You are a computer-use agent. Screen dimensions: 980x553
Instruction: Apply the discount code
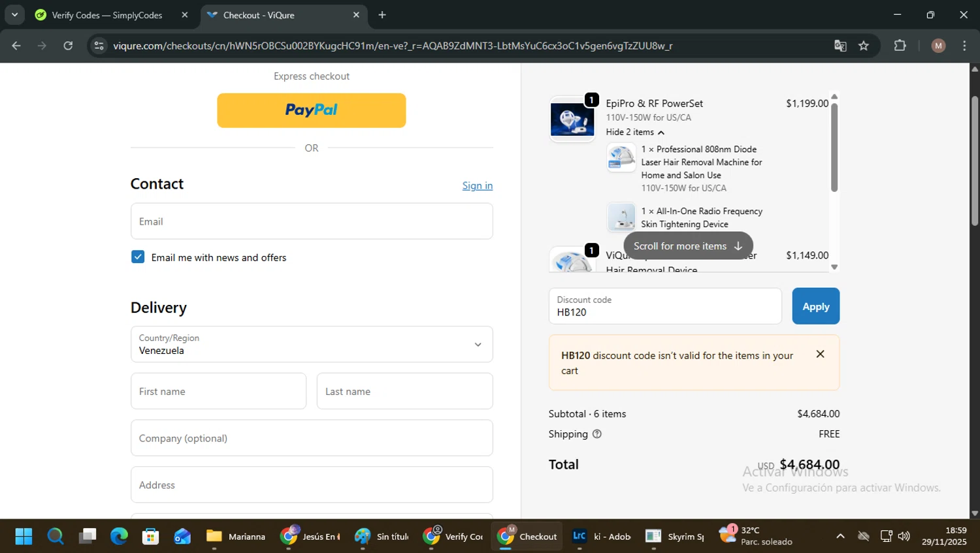tap(816, 306)
